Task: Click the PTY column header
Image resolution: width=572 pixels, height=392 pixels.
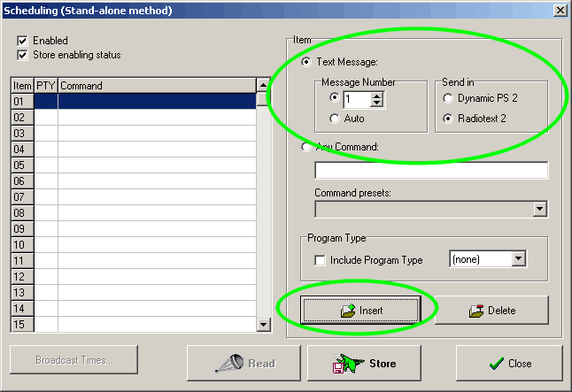Action: pyautogui.click(x=46, y=86)
